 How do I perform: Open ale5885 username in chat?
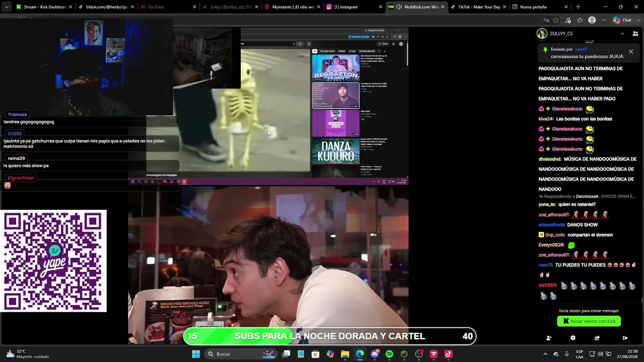pyautogui.click(x=547, y=285)
